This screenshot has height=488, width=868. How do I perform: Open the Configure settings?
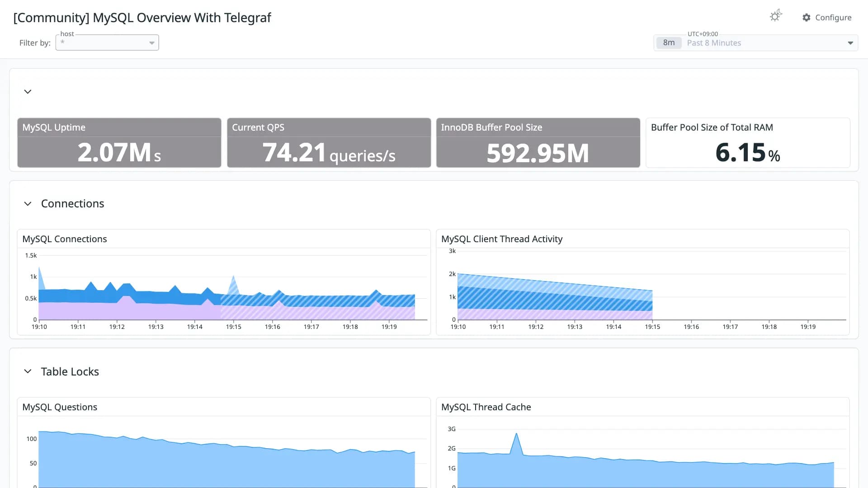tap(827, 17)
